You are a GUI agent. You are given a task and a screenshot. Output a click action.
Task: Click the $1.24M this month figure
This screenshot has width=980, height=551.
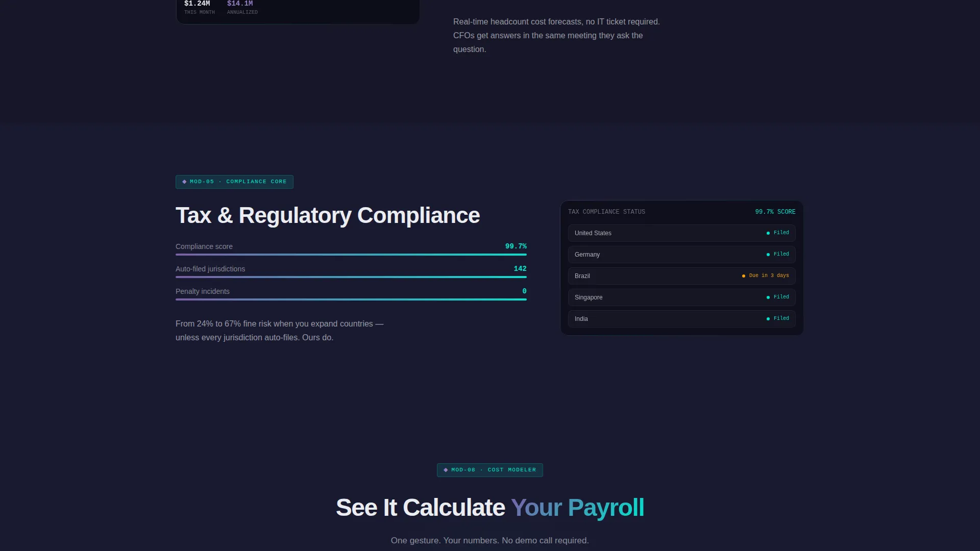coord(197,4)
